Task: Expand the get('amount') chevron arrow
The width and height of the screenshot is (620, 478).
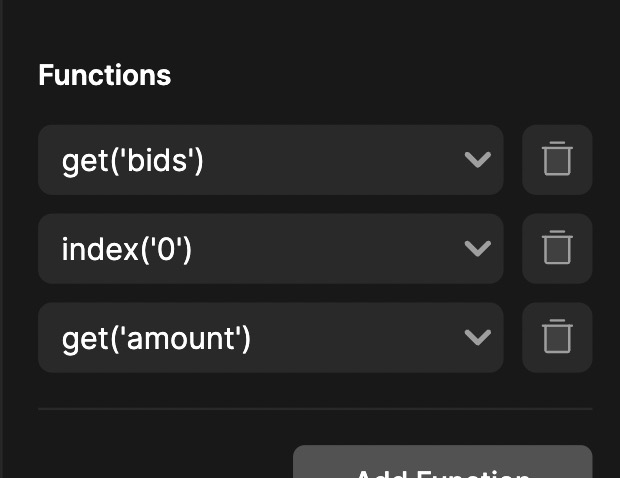Action: tap(478, 337)
